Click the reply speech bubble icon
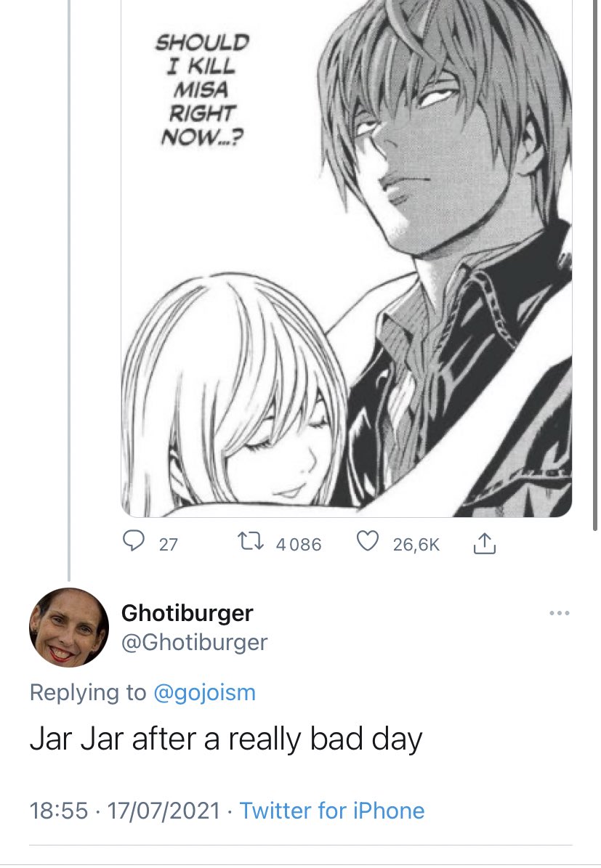This screenshot has height=868, width=601. tap(132, 543)
